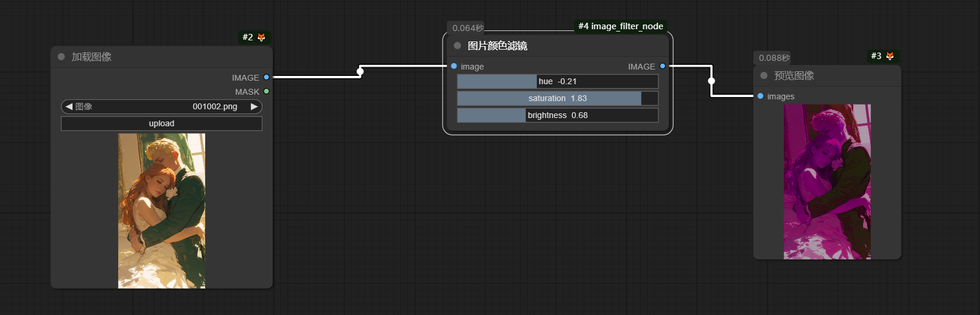This screenshot has height=315, width=980.
Task: Click the brightness 0.68 slider
Action: point(557,115)
